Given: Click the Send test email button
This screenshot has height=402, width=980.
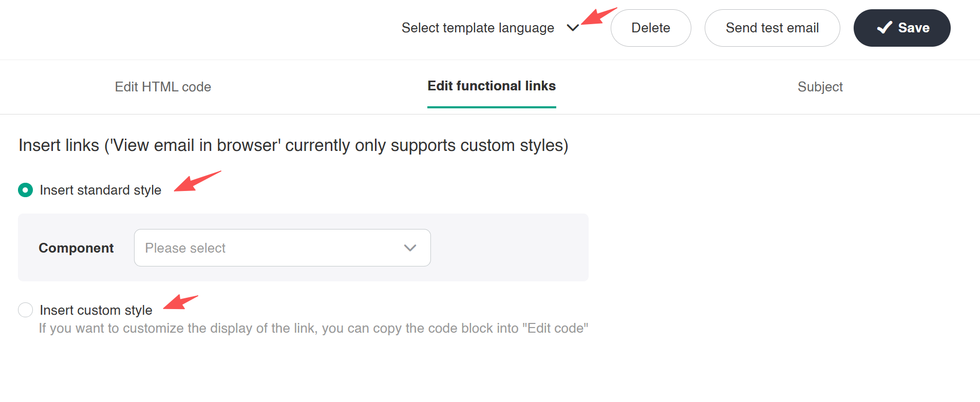Looking at the screenshot, I should [772, 28].
